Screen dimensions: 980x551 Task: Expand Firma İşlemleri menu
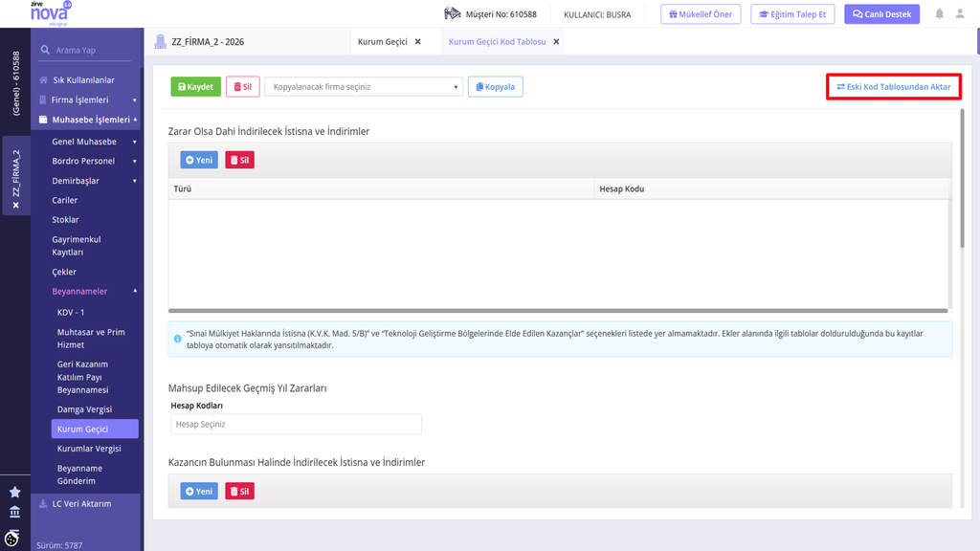(134, 99)
